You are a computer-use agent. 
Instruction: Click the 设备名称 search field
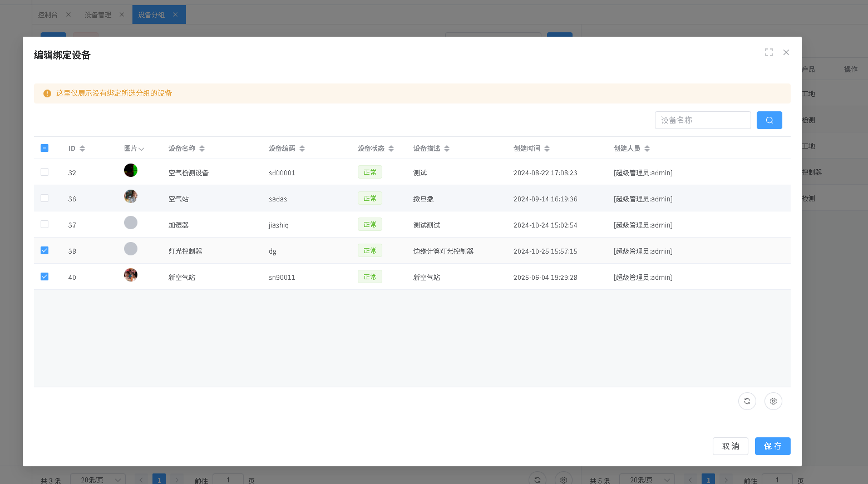click(x=702, y=120)
